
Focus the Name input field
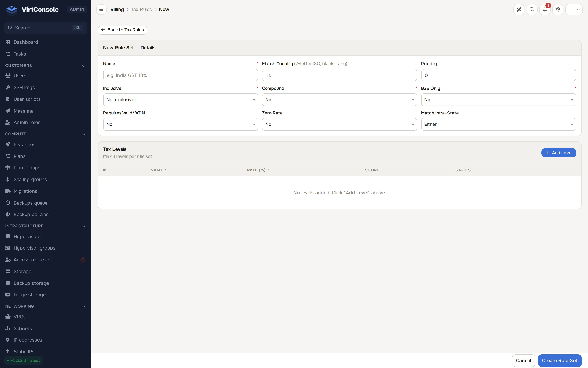[180, 75]
